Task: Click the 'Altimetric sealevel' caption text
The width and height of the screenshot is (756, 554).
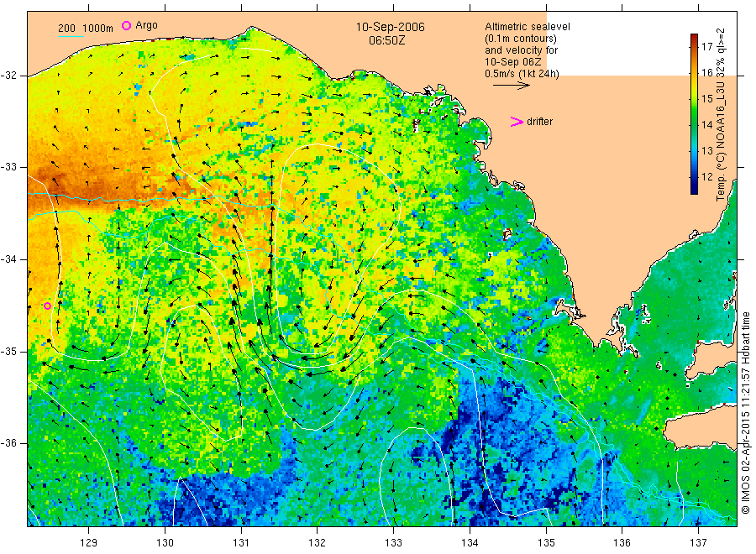Action: (x=527, y=27)
